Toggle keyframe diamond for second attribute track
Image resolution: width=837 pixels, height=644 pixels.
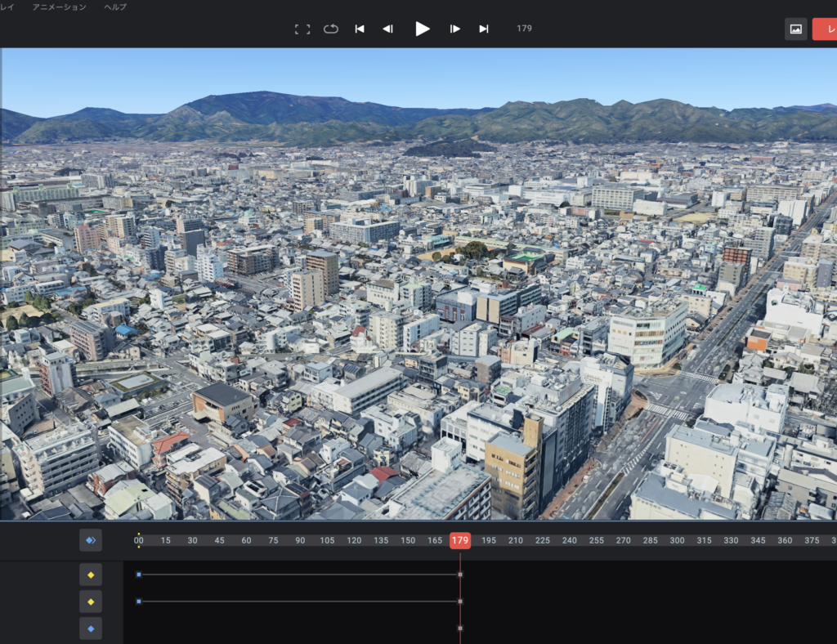pyautogui.click(x=91, y=602)
